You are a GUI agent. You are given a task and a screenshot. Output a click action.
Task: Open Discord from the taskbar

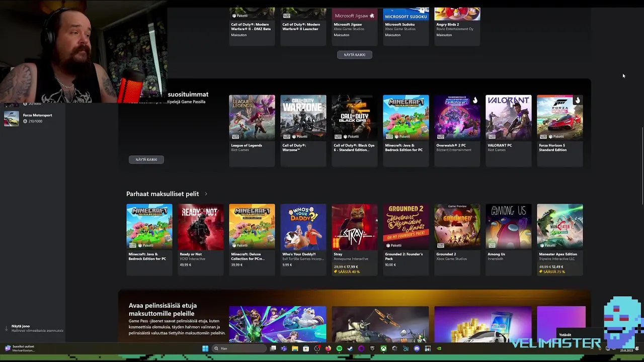pyautogui.click(x=417, y=348)
